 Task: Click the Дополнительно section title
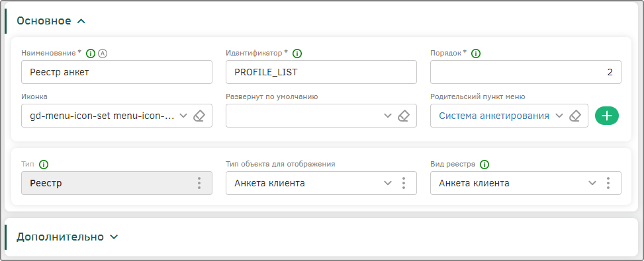tap(60, 237)
